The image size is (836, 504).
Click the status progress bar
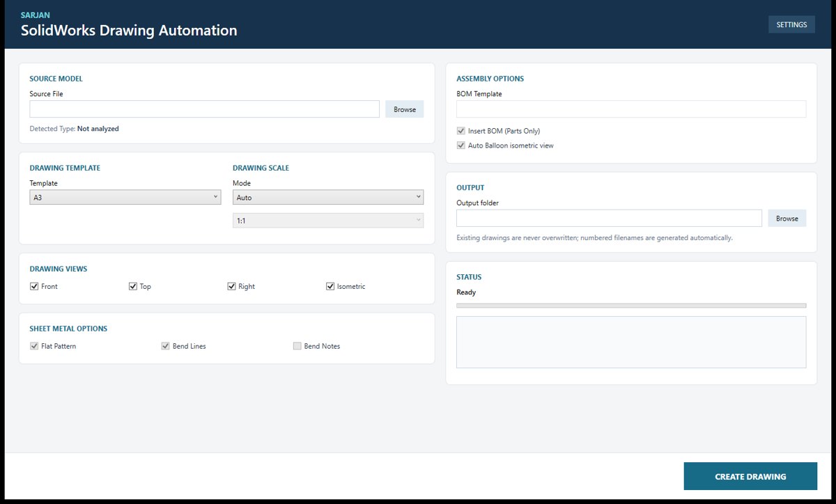point(631,305)
